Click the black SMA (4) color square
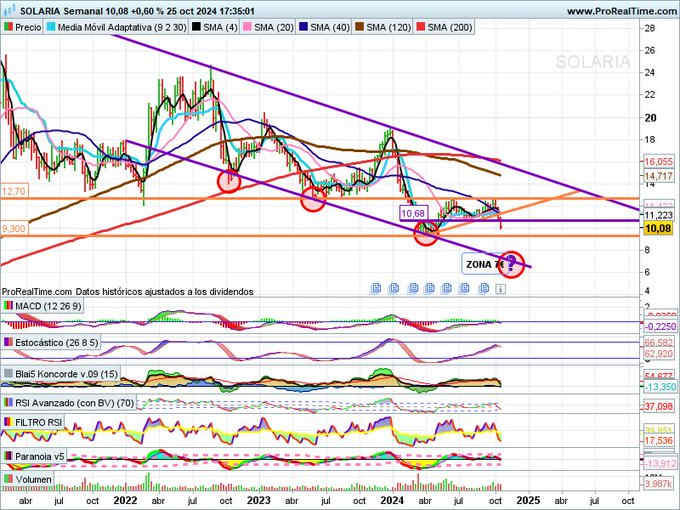The height and width of the screenshot is (510, 680). (196, 27)
